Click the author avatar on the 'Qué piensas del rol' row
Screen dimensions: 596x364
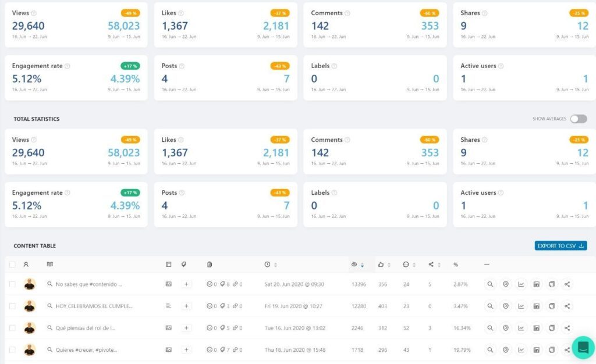click(x=30, y=328)
